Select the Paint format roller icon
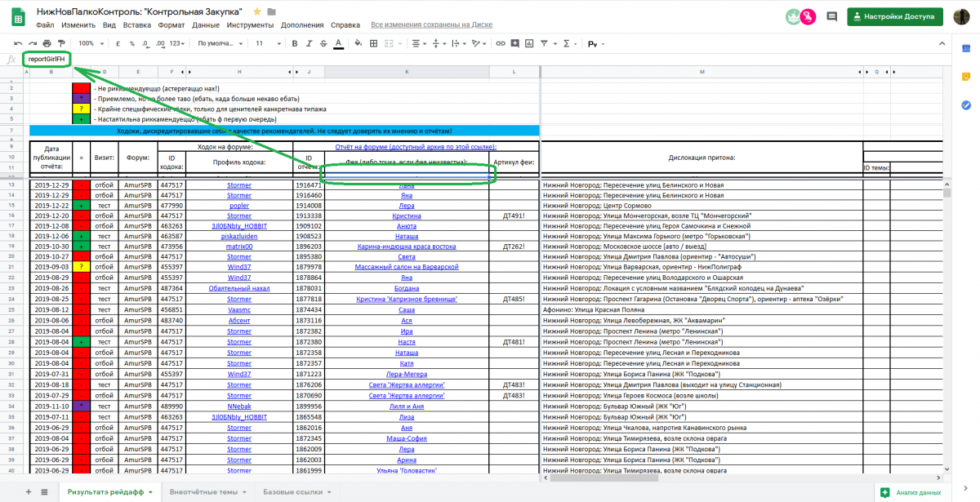This screenshot has width=980, height=502. pyautogui.click(x=61, y=43)
